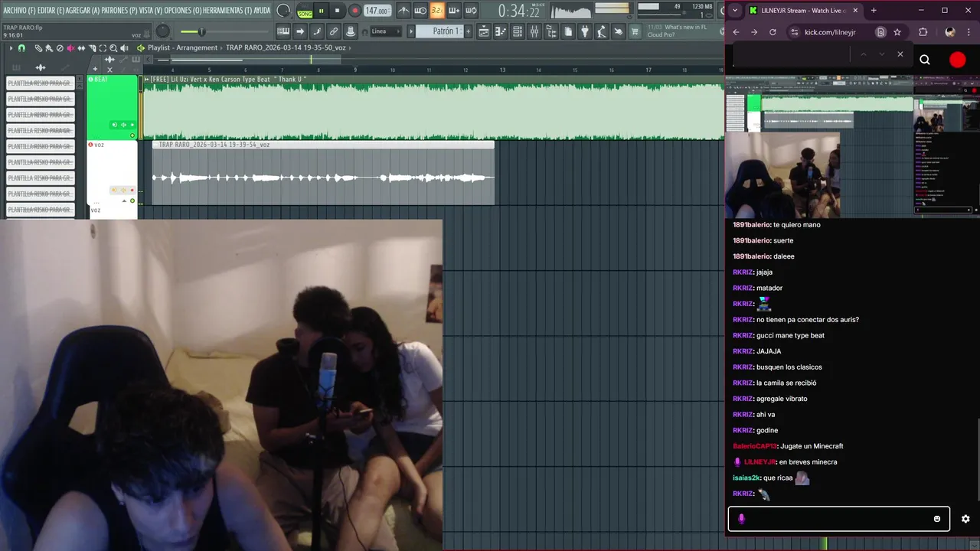
Task: Open PATRONES menu
Action: (119, 10)
